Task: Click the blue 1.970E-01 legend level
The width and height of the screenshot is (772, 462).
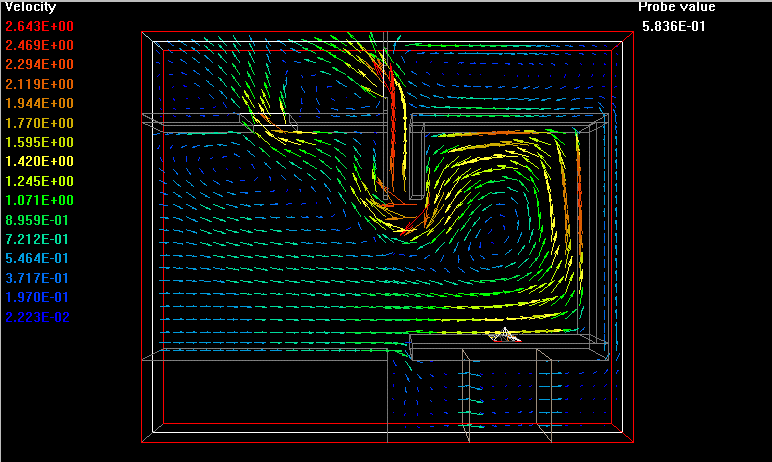Action: point(39,297)
